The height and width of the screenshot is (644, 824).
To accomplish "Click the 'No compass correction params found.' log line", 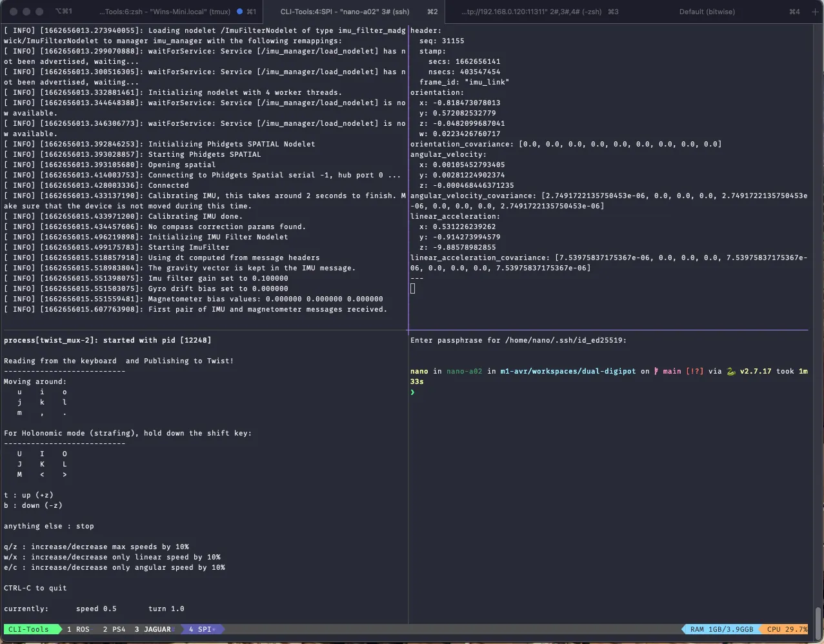I will tap(155, 226).
